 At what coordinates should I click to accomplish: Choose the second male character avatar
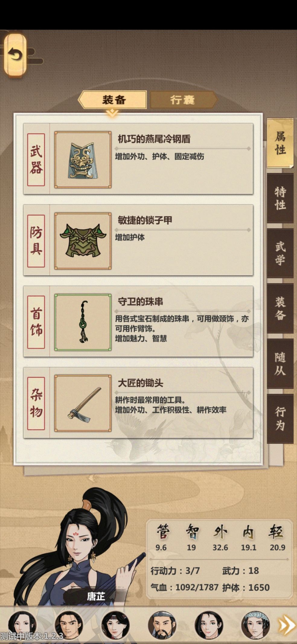pyautogui.click(x=69, y=625)
